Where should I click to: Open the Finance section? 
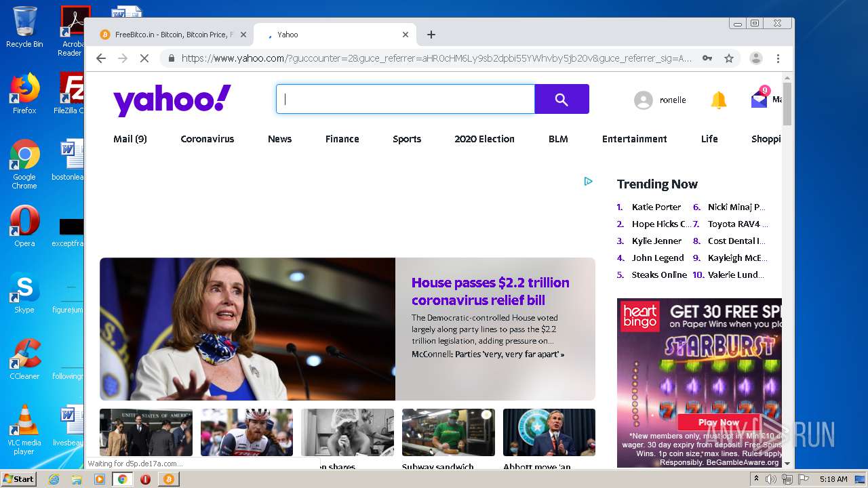342,139
